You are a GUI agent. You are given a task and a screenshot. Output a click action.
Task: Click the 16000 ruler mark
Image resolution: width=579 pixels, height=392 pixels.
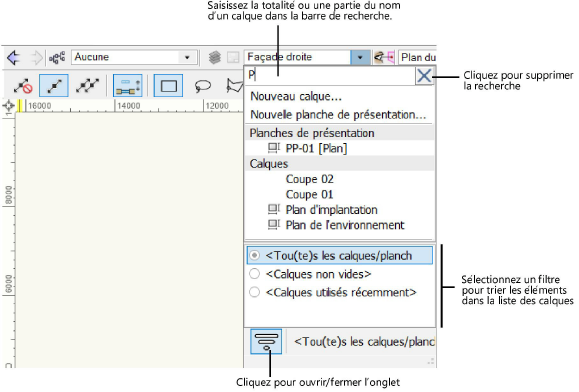[x=40, y=106]
